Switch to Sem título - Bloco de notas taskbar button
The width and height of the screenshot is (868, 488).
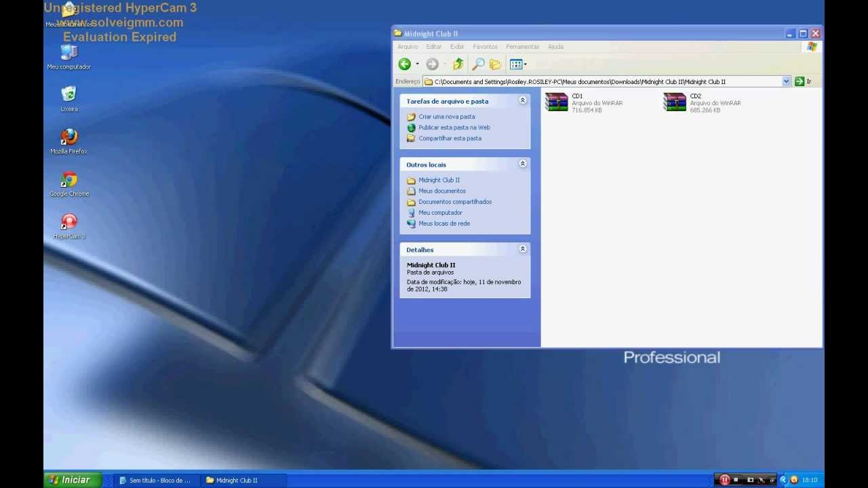[155, 480]
